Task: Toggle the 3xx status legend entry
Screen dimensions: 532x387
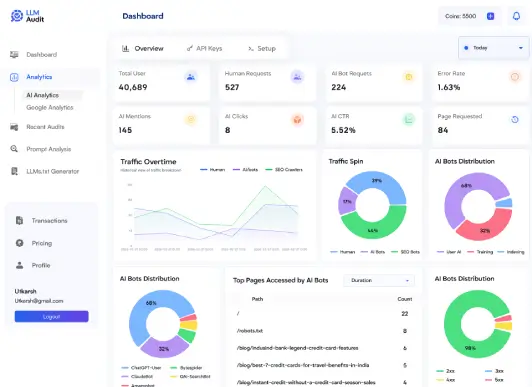Action: 494,371
